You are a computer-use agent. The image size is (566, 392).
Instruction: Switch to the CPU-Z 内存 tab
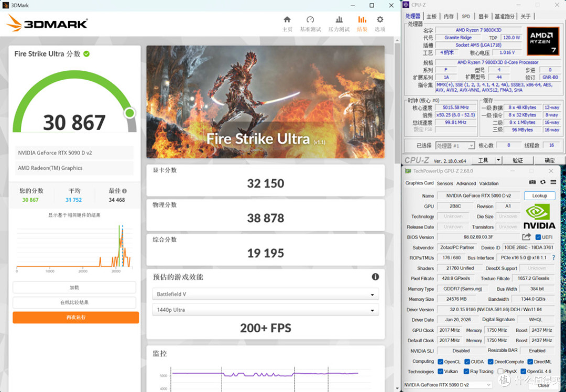click(449, 16)
